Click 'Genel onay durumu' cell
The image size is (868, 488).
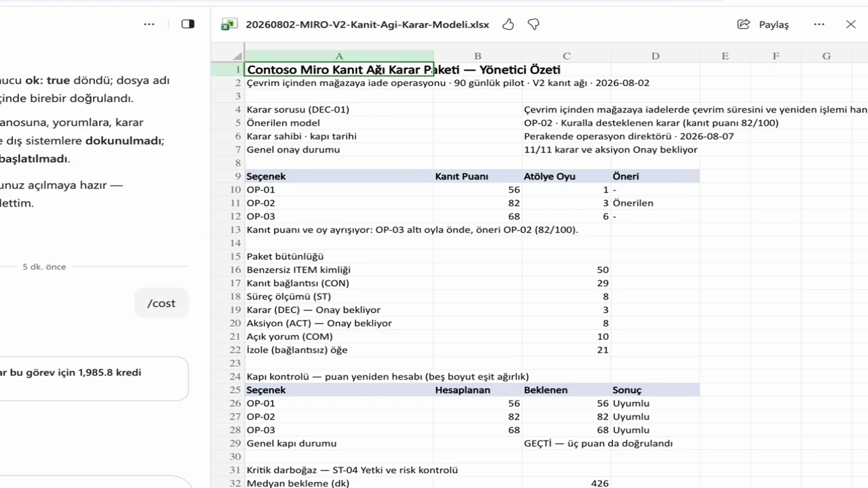pos(339,150)
